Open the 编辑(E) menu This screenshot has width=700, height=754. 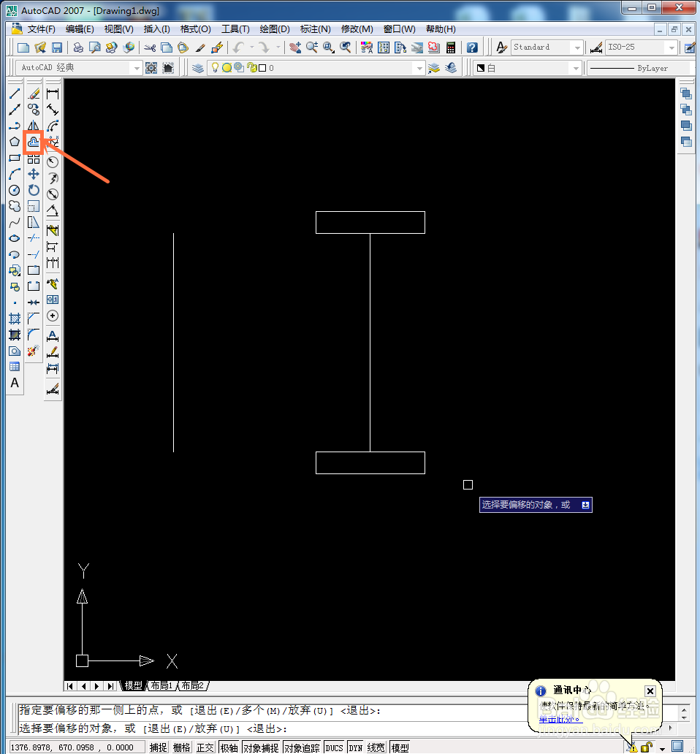coord(80,28)
